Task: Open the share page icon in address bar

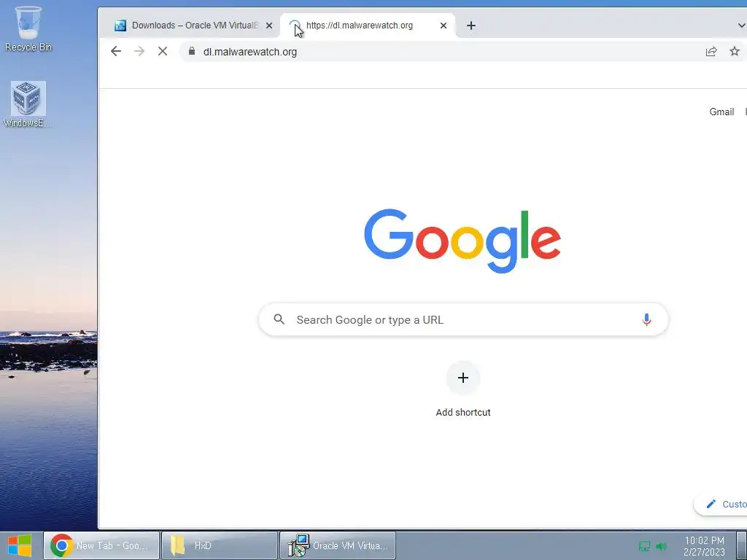Action: point(711,52)
